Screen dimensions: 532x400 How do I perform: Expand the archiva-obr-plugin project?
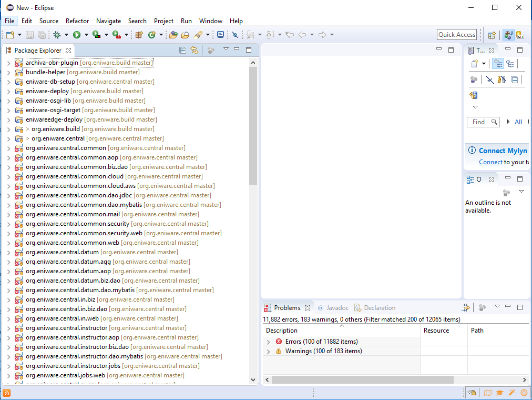pyautogui.click(x=9, y=62)
